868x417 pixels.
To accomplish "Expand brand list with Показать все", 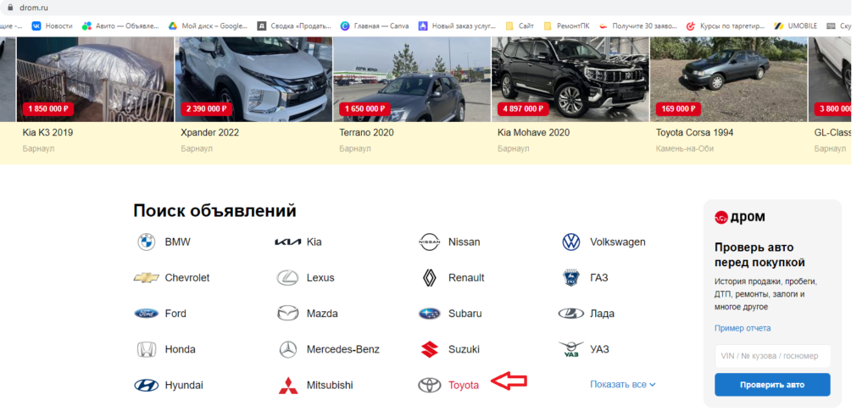I will (x=622, y=385).
